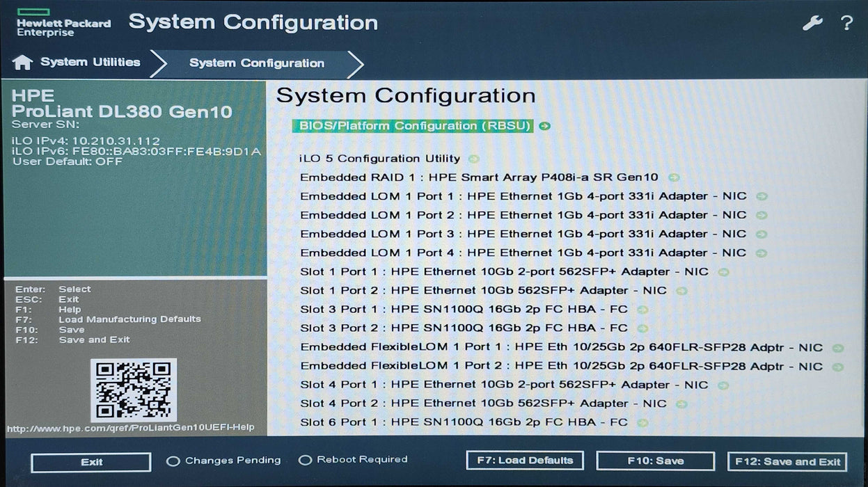The width and height of the screenshot is (868, 487).
Task: Click the Server SN: label
Action: click(x=46, y=125)
